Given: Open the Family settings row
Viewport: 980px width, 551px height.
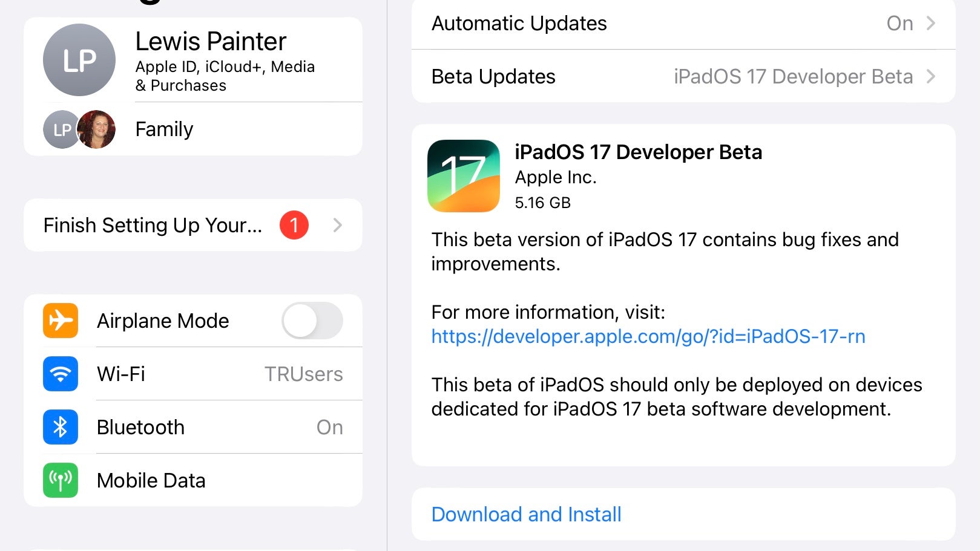Looking at the screenshot, I should pyautogui.click(x=193, y=129).
